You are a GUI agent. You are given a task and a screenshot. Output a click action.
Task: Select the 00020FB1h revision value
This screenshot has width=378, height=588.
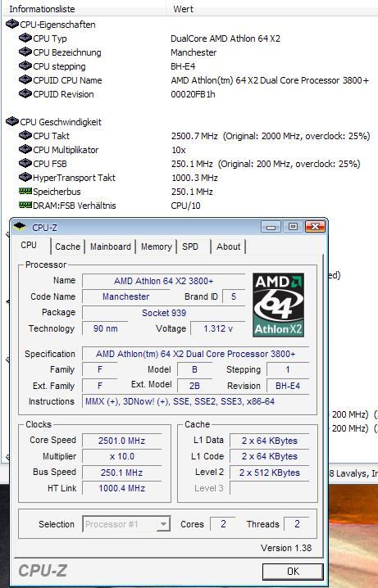(x=193, y=94)
